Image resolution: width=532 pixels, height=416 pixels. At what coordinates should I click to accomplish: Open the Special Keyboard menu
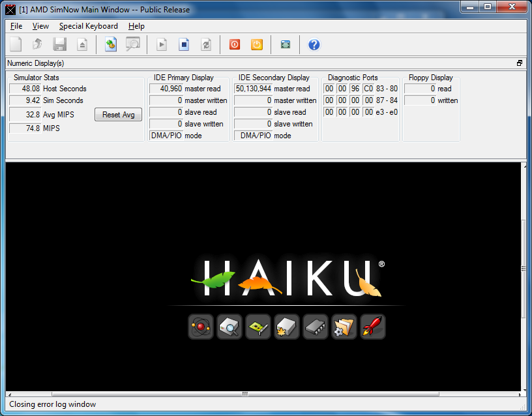click(89, 26)
